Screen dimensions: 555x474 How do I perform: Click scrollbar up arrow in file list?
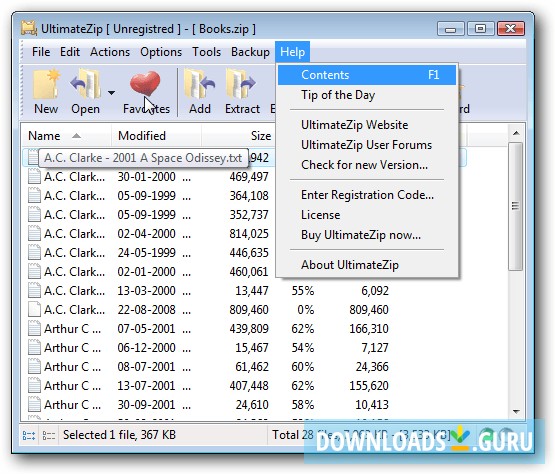(516, 133)
